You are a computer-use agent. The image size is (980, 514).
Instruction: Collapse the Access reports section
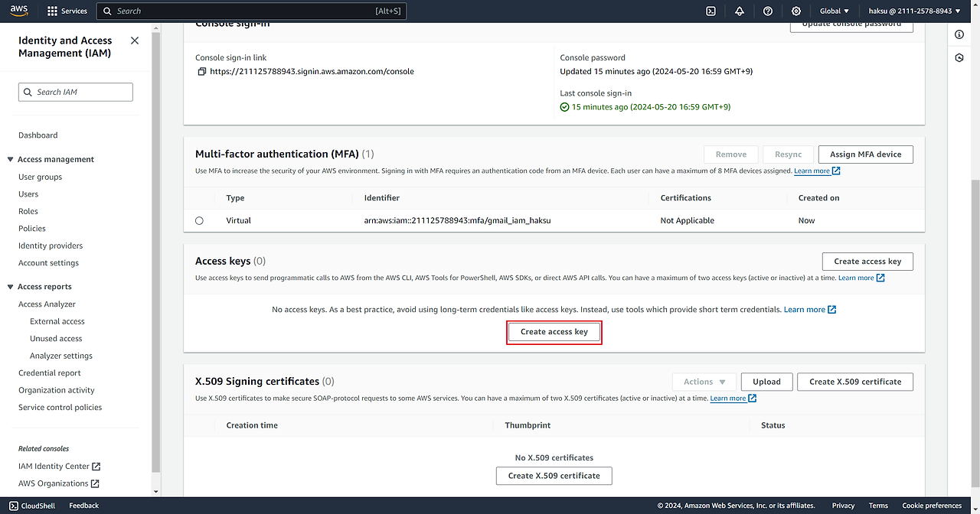coord(11,287)
